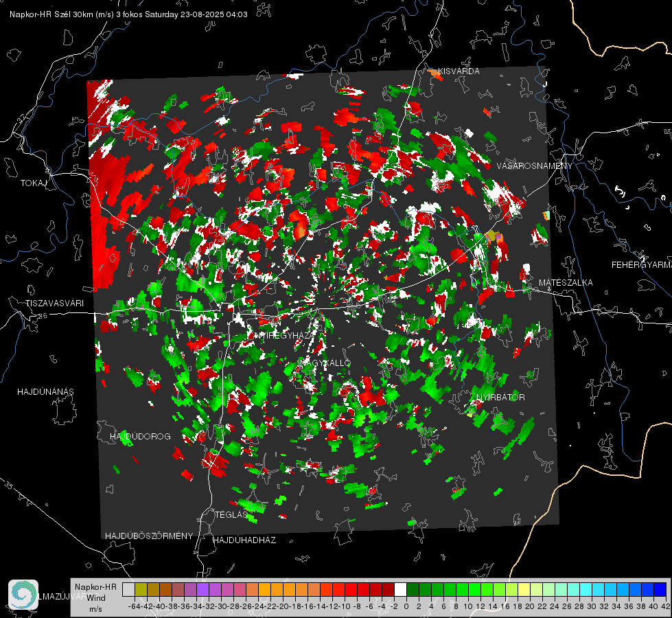Click road number 36 near Tiszavasvári
This screenshot has width=672, height=618.
43,316
